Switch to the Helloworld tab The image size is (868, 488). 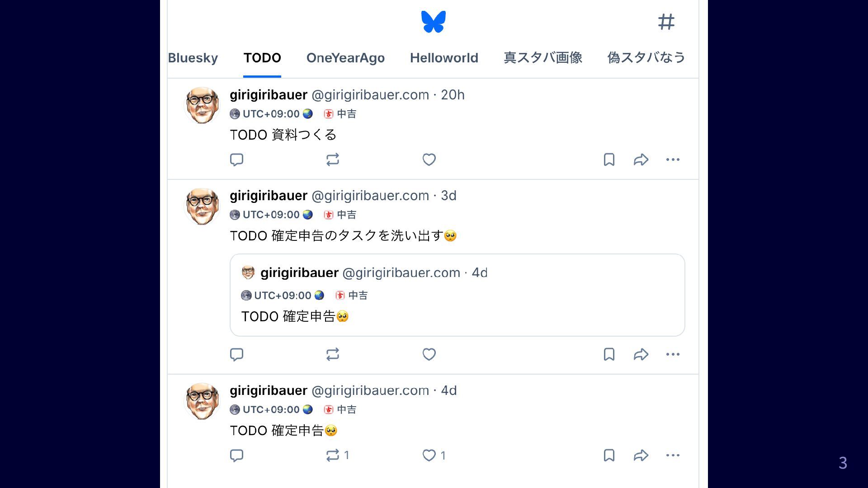[x=444, y=58]
